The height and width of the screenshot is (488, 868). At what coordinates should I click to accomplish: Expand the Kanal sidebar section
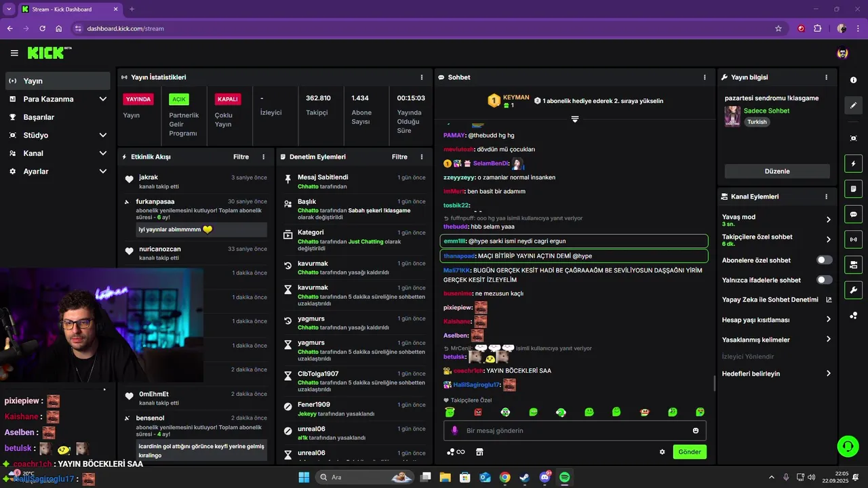(x=103, y=153)
